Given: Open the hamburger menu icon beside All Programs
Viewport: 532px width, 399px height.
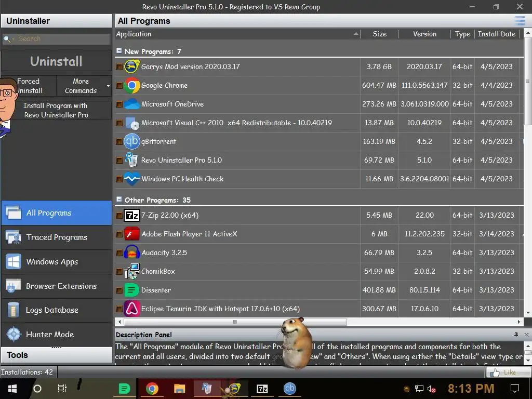Looking at the screenshot, I should pyautogui.click(x=520, y=21).
